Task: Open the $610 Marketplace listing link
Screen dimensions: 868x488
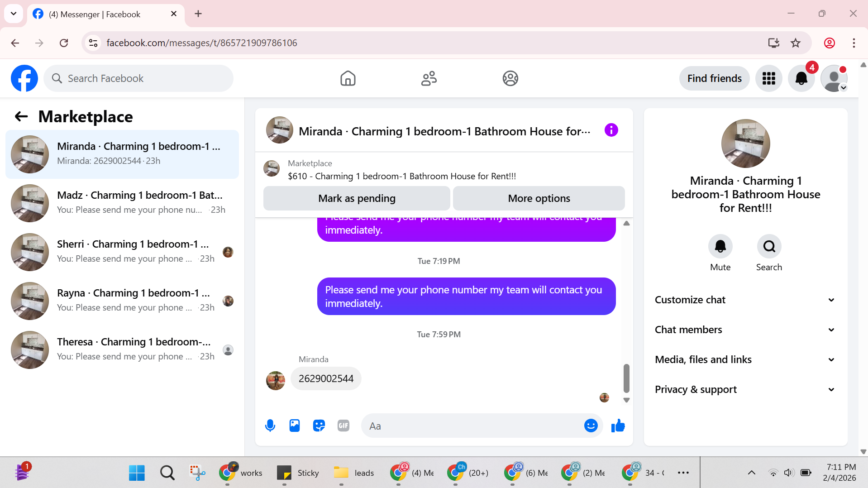Action: [x=401, y=176]
